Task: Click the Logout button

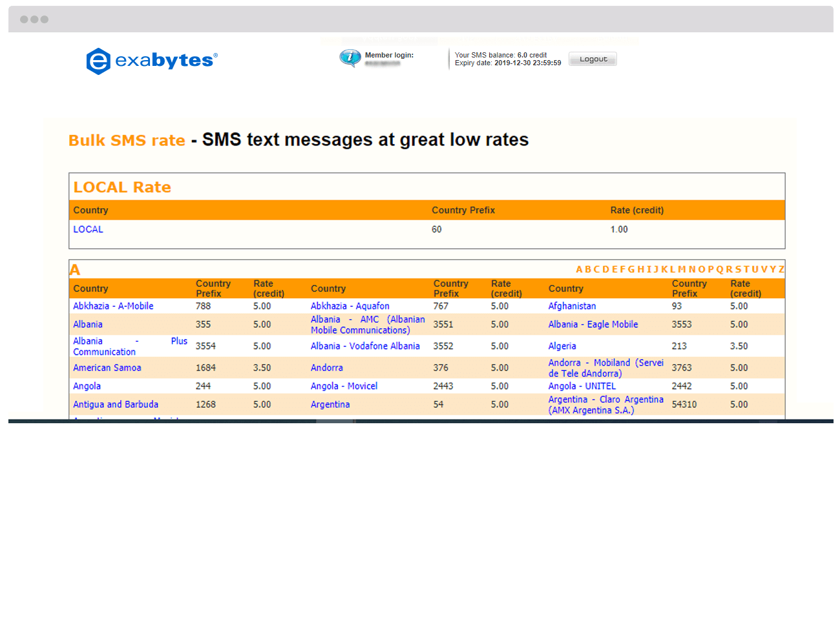Action: tap(592, 59)
